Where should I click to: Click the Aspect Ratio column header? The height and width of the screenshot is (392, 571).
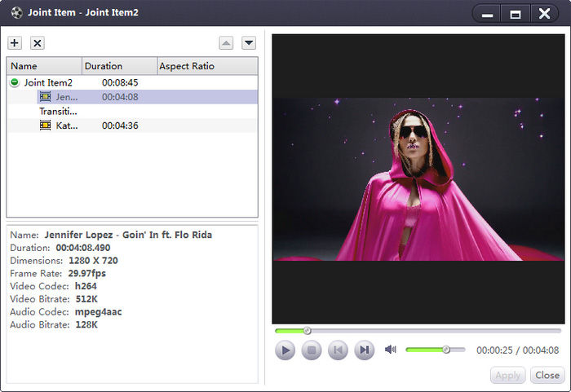207,66
